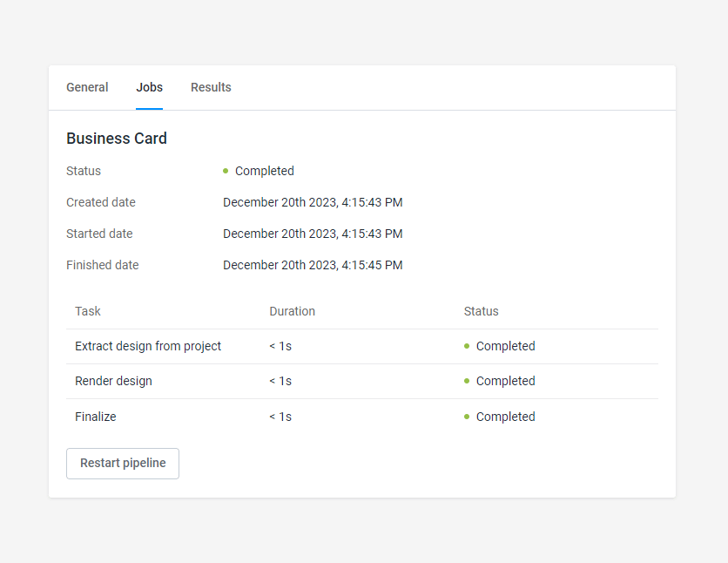Click the Created date value 4:15:43 PM

point(313,202)
